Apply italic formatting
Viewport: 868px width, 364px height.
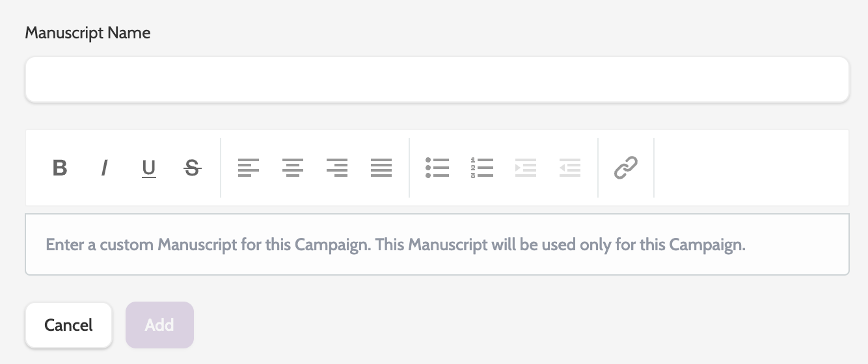[x=104, y=168]
